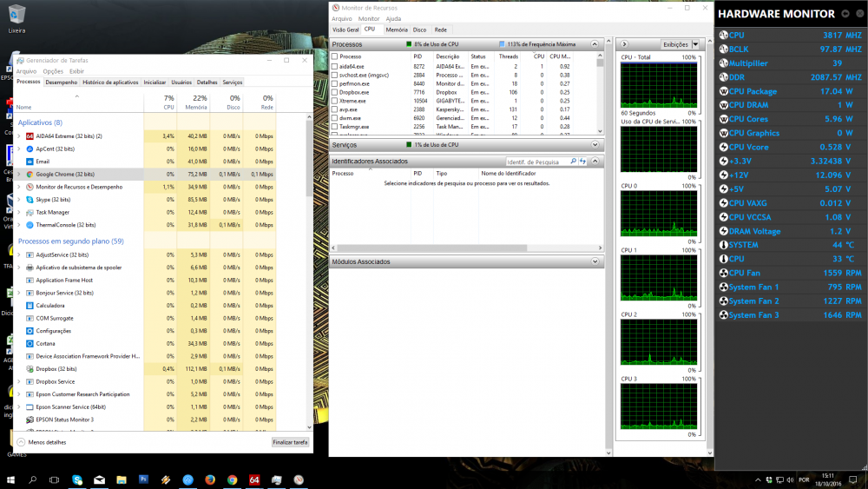Open Skype from the taskbar
The image size is (868, 489).
click(77, 479)
